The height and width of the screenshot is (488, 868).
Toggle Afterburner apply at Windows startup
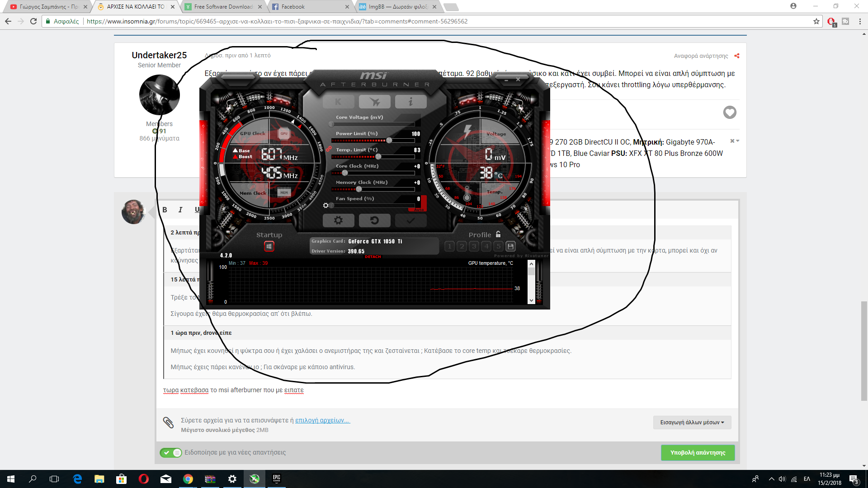point(269,246)
